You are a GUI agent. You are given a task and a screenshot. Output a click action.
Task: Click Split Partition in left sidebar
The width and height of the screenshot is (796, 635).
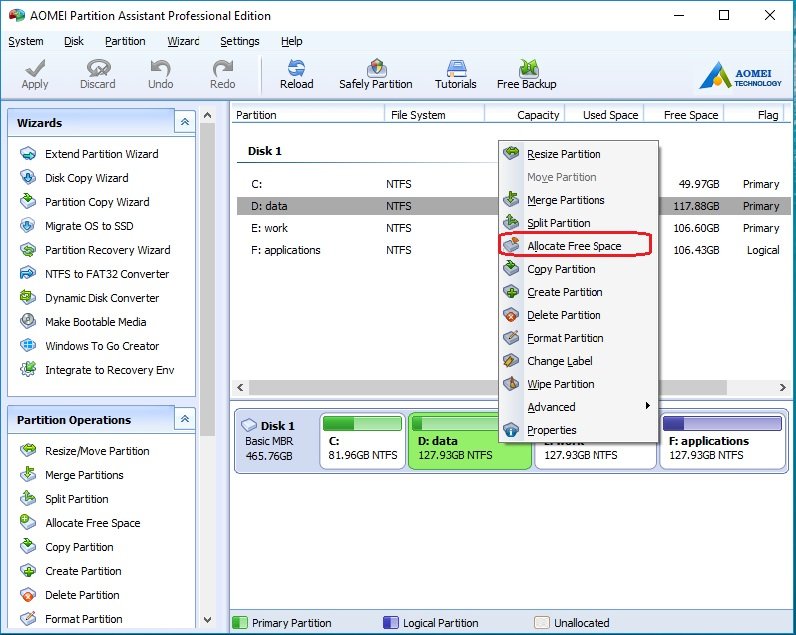pos(76,499)
